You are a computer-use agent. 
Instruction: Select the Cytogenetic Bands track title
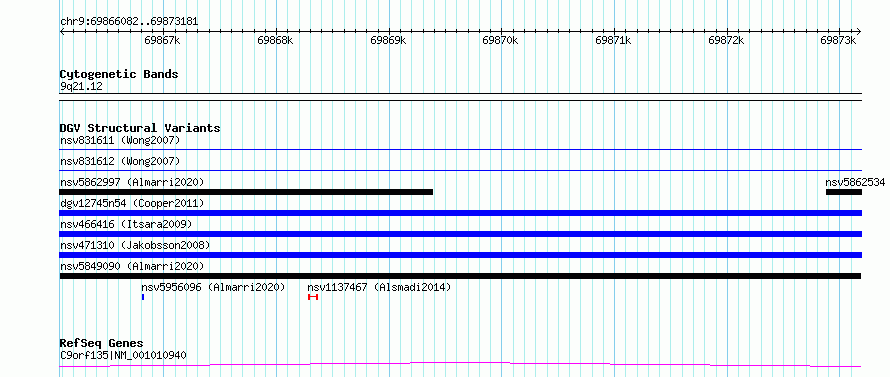point(119,74)
